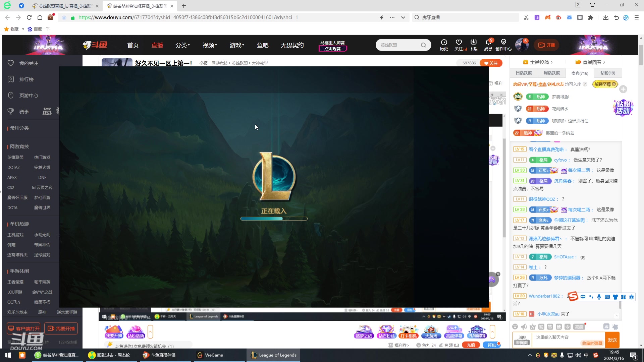
Task: Click the 打卡相机 activity icon
Action: coord(408,331)
